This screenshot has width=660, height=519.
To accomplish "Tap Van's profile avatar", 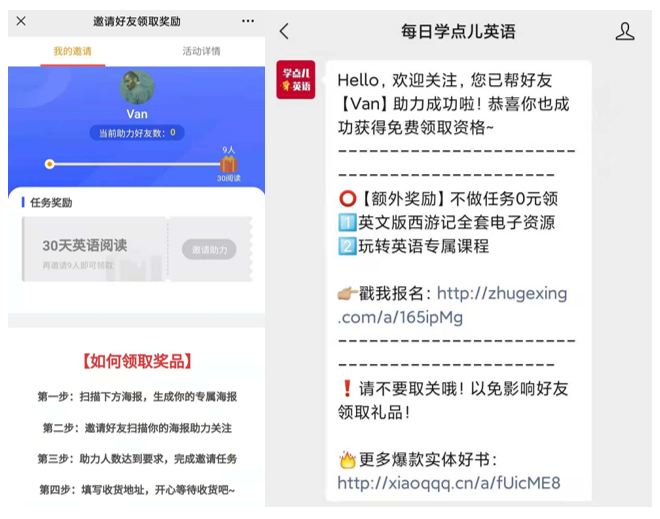I will [x=137, y=87].
